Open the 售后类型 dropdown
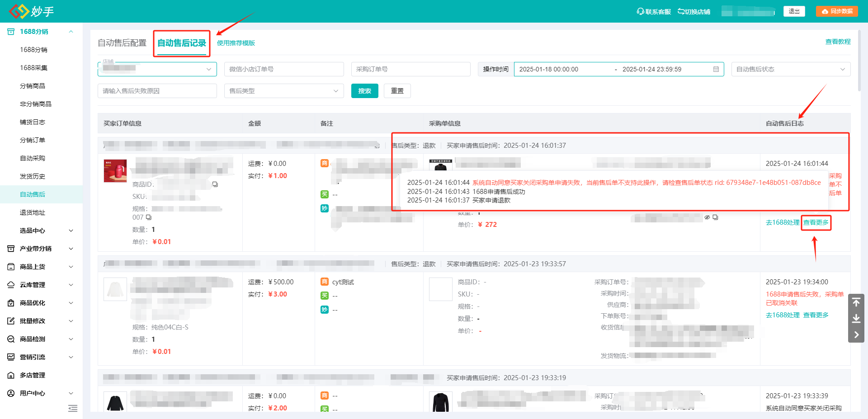The height and width of the screenshot is (419, 868). [x=284, y=91]
